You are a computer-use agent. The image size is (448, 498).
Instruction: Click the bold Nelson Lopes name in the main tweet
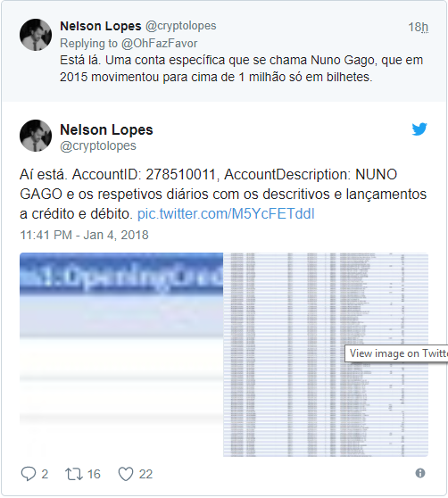click(x=106, y=129)
